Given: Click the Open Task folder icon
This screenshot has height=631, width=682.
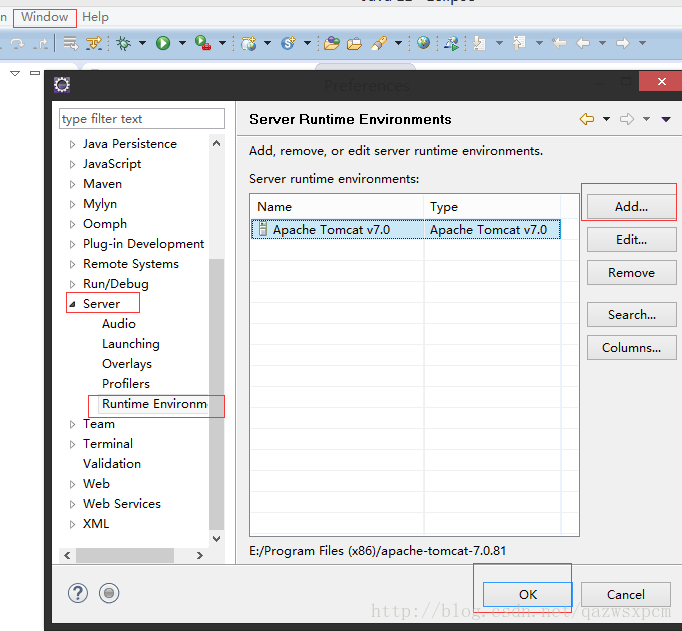Looking at the screenshot, I should (x=354, y=43).
